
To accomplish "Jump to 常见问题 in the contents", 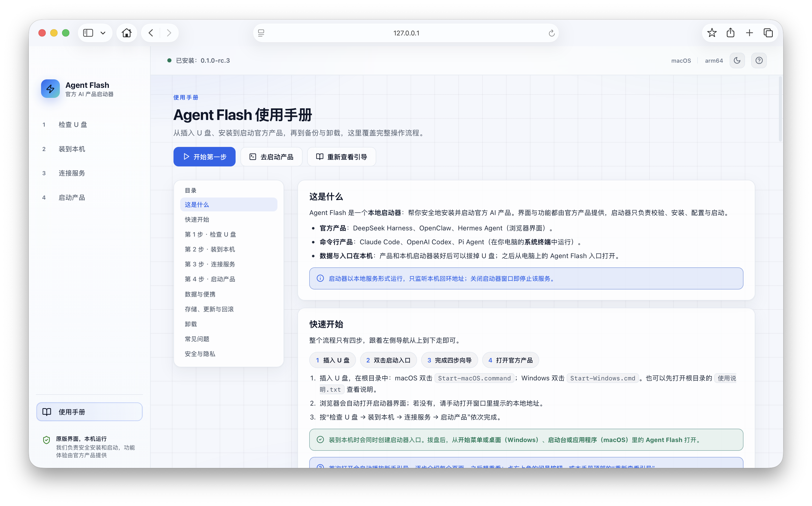I will [229, 339].
